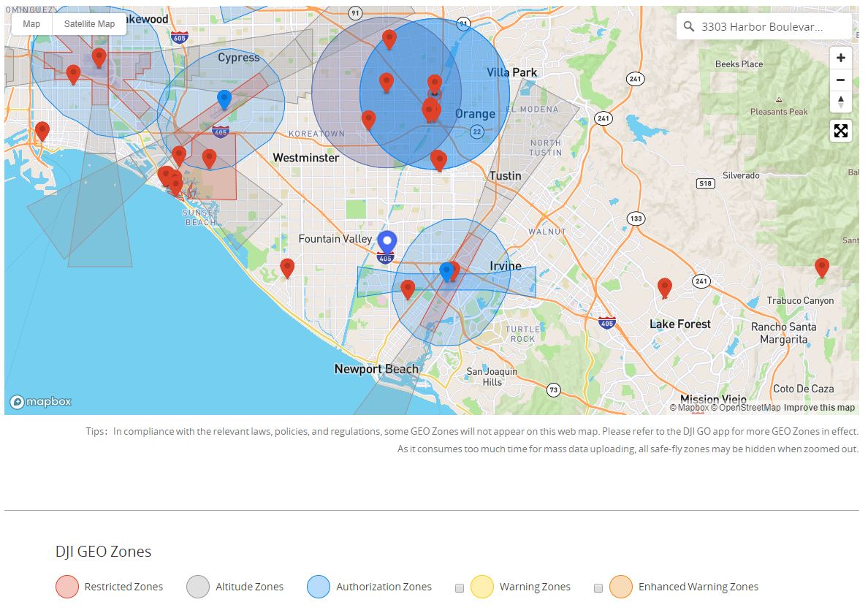The height and width of the screenshot is (613, 868).
Task: Click the zoom in plus icon
Action: [x=840, y=57]
